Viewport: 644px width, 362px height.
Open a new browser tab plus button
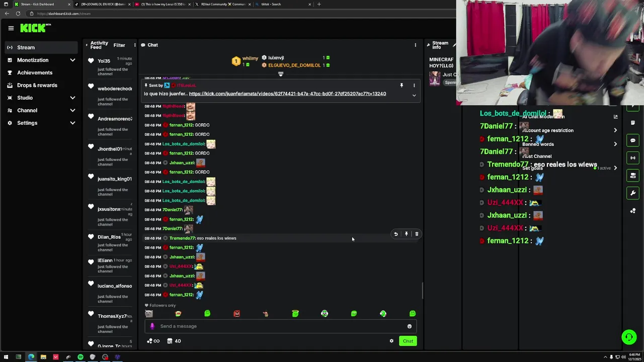click(318, 4)
